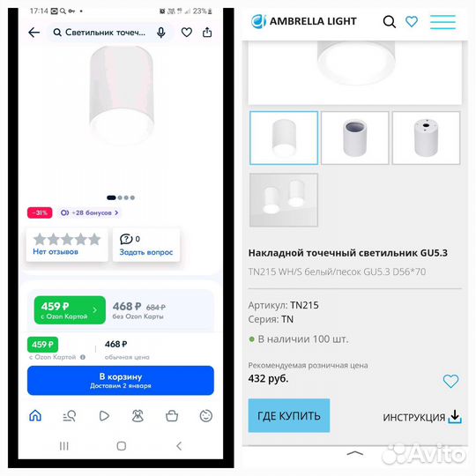Expand the +28 бонусов details chevron
The height and width of the screenshot is (476, 476).
pyautogui.click(x=116, y=212)
